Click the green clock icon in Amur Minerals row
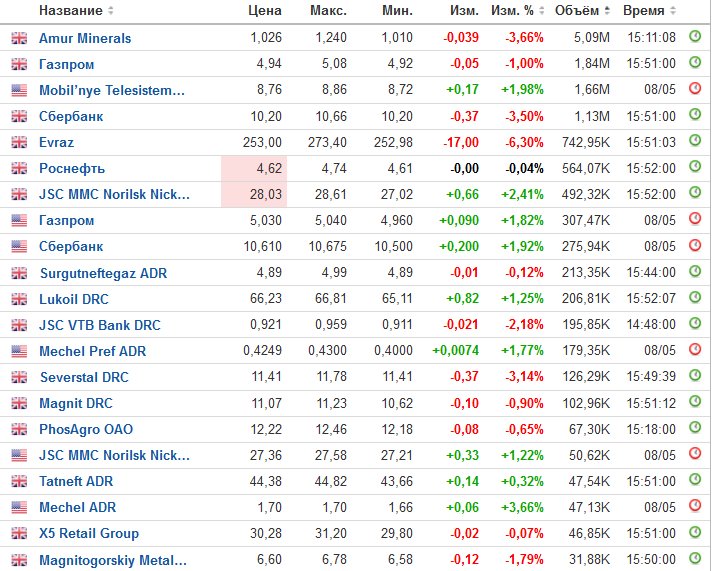The width and height of the screenshot is (712, 571). (695, 36)
